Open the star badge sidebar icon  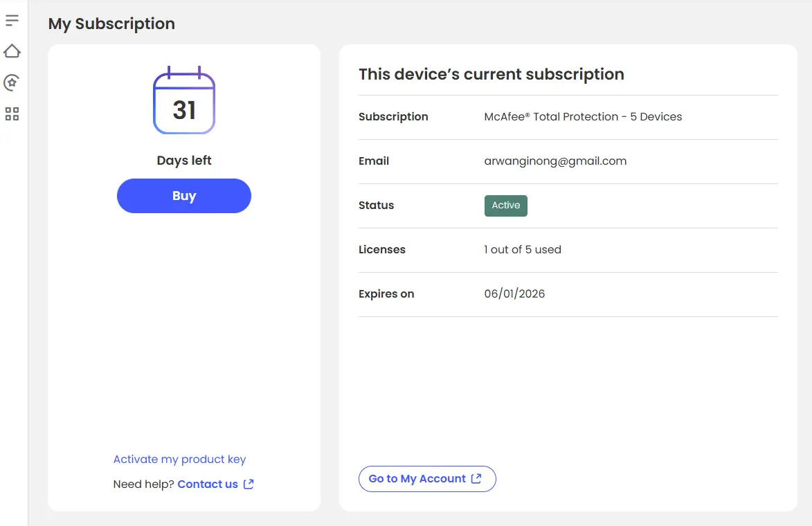pos(12,82)
